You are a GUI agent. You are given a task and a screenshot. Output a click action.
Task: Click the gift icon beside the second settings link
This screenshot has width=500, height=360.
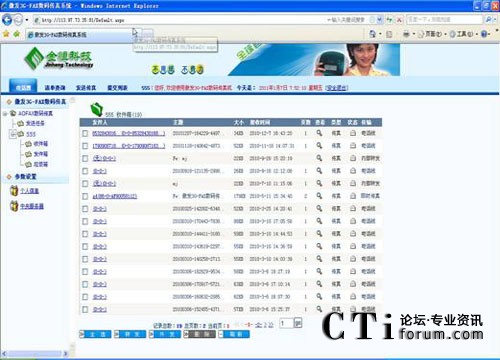14,206
